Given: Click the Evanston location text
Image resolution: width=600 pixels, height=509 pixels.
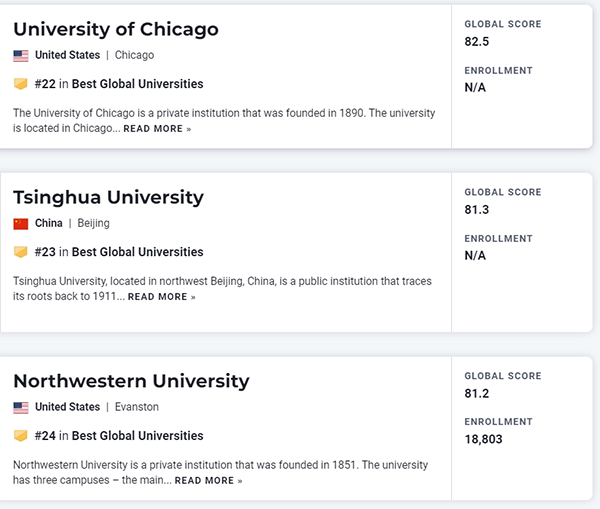Looking at the screenshot, I should pyautogui.click(x=137, y=407).
